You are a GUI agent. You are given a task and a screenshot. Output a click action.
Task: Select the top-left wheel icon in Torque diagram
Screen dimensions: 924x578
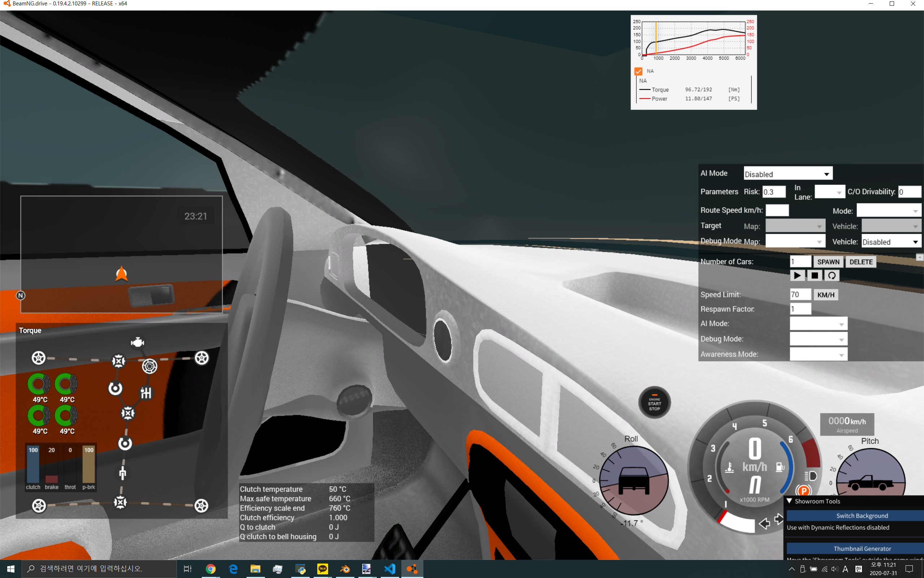coord(39,358)
